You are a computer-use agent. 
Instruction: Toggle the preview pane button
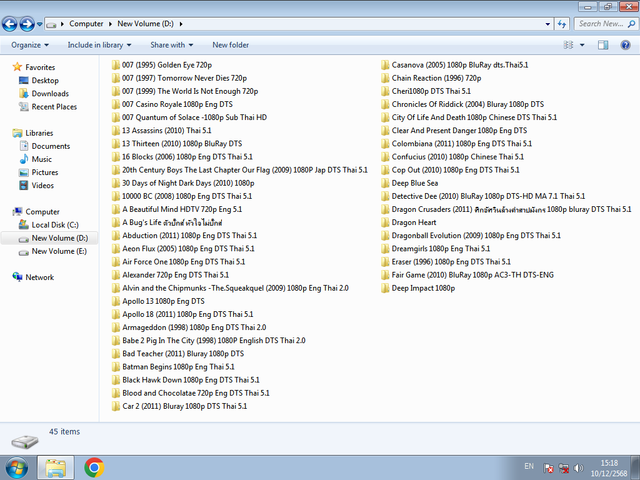pos(603,45)
